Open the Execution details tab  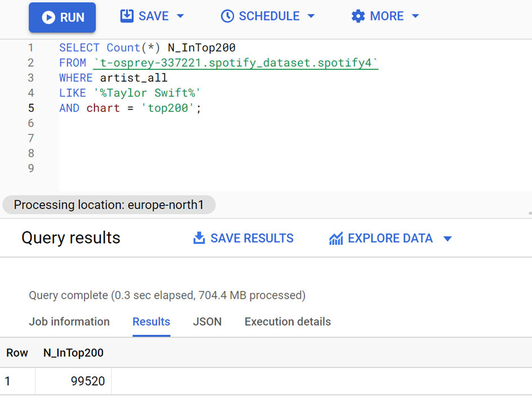[x=287, y=321]
